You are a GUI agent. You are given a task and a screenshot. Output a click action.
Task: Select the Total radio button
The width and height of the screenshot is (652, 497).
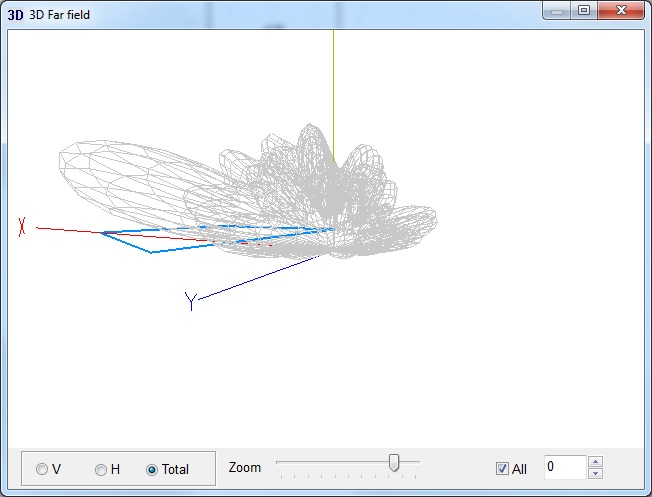(152, 470)
